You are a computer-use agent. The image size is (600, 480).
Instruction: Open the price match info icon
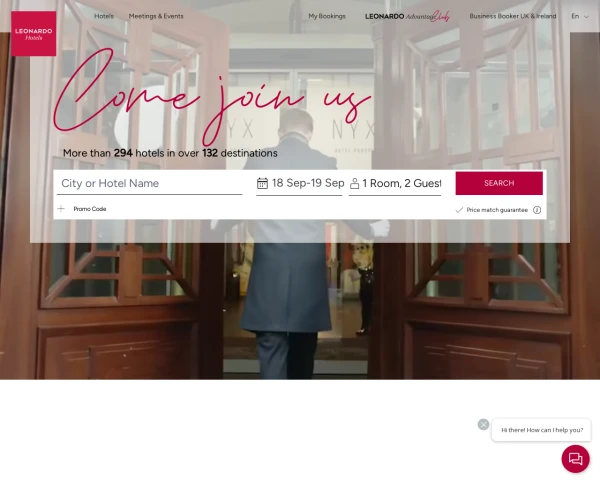tap(537, 210)
